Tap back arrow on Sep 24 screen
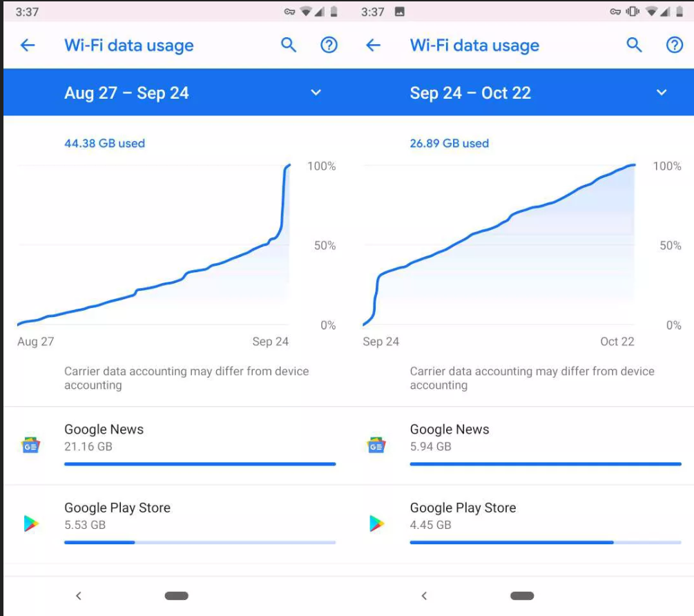 (373, 46)
